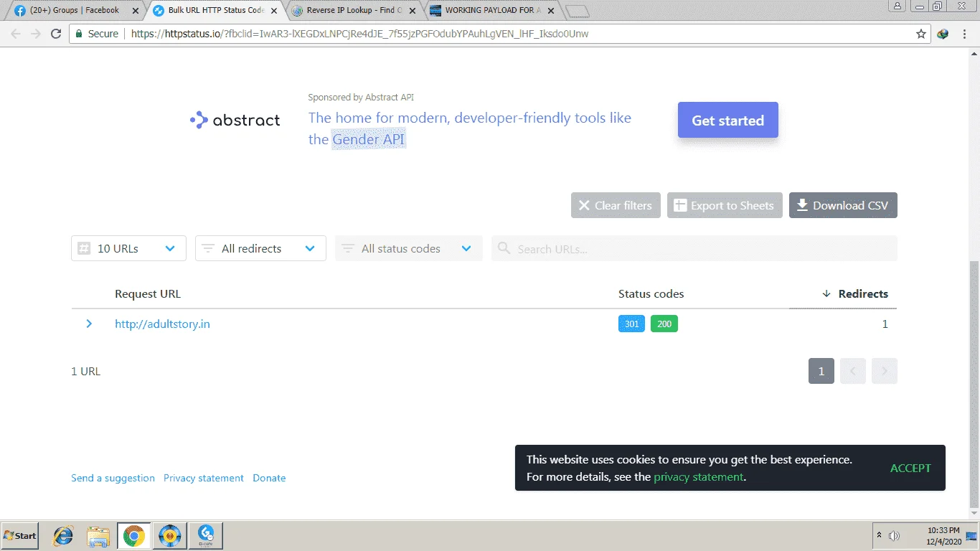Click the 1 URL count text
Image resolution: width=980 pixels, height=551 pixels.
click(x=86, y=372)
